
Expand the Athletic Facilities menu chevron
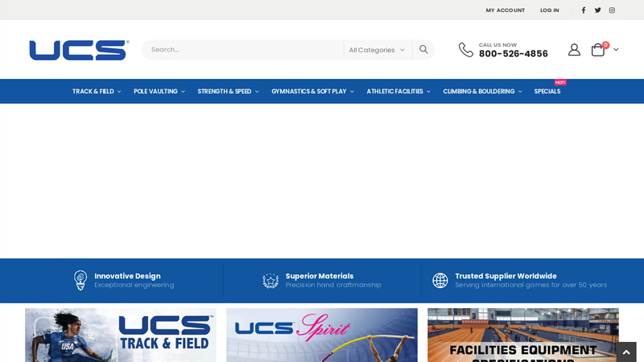click(x=428, y=92)
